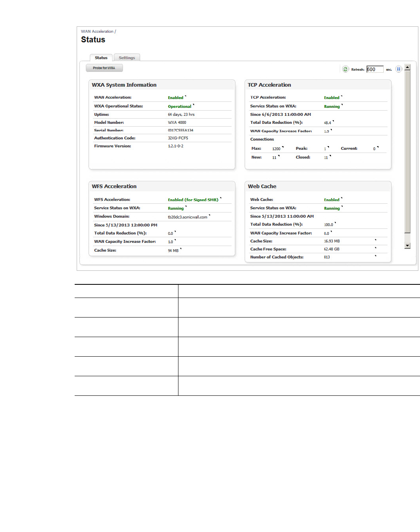Image resolution: width=420 pixels, height=532 pixels.
Task: Click the scrollbar up arrow
Action: point(407,67)
